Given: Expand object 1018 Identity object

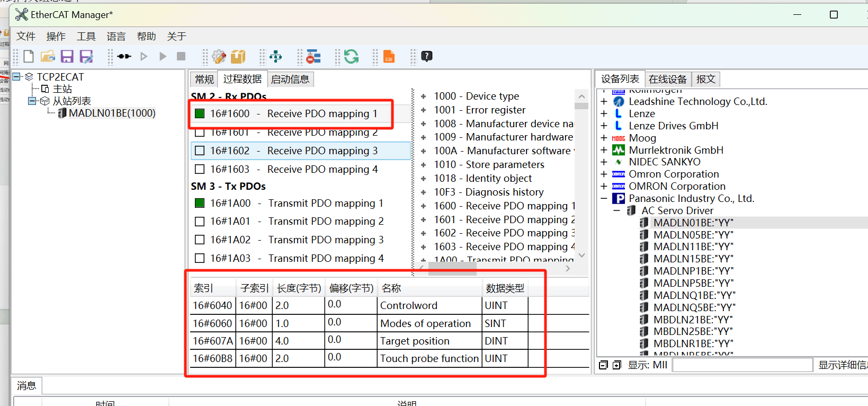Looking at the screenshot, I should [x=423, y=179].
